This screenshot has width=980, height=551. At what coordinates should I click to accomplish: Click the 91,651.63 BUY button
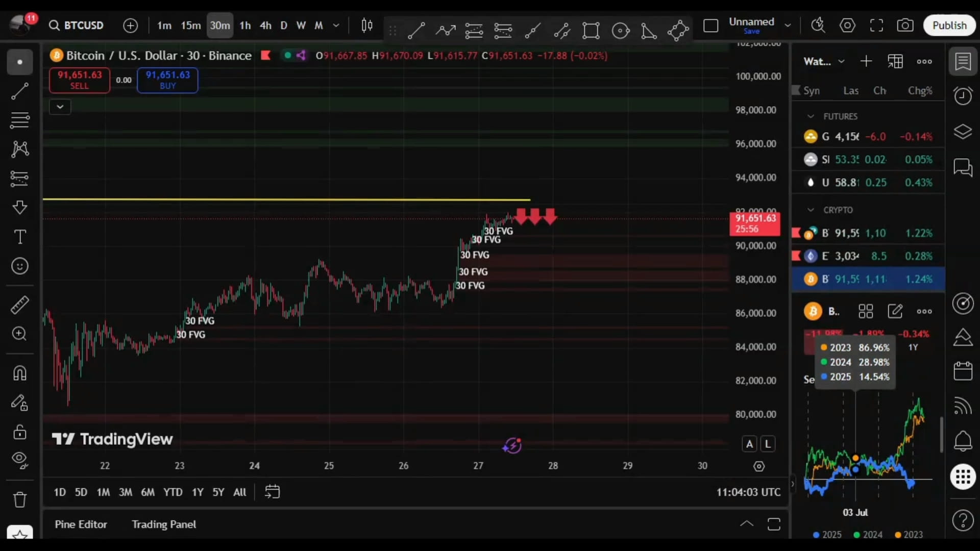(167, 80)
